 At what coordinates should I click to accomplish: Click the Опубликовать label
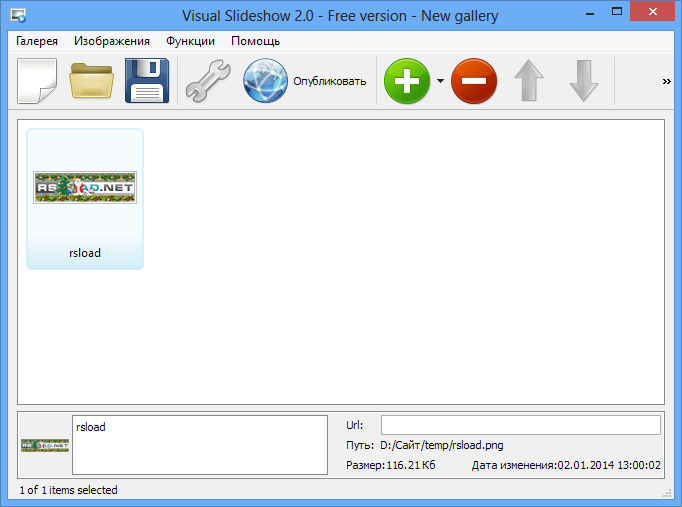click(x=330, y=81)
